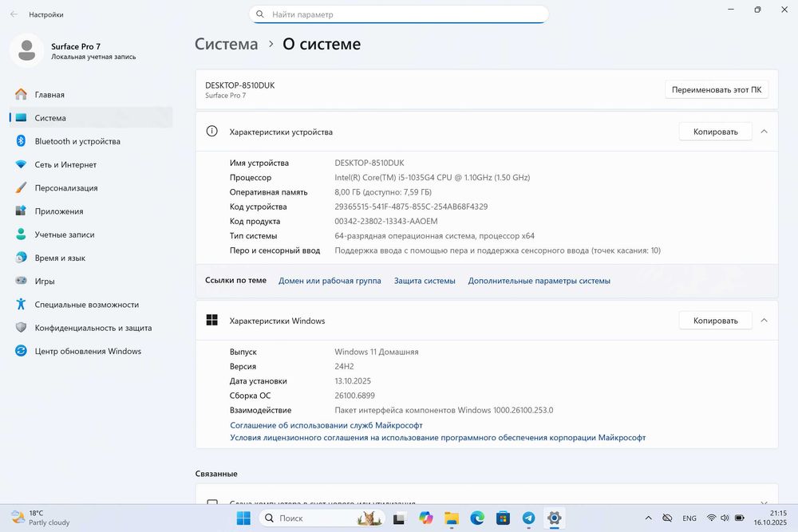Click the OS build 26100.6899 value
The image size is (798, 532).
[x=355, y=396]
